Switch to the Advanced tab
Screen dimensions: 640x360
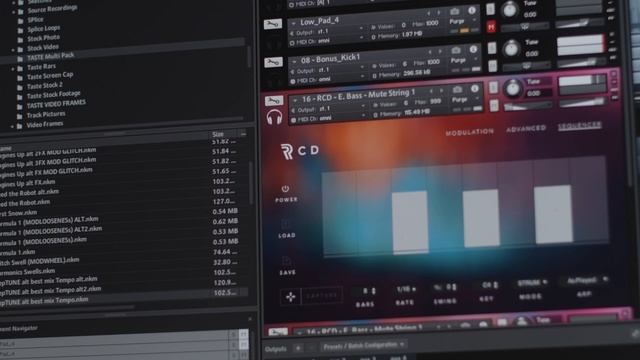(526, 129)
